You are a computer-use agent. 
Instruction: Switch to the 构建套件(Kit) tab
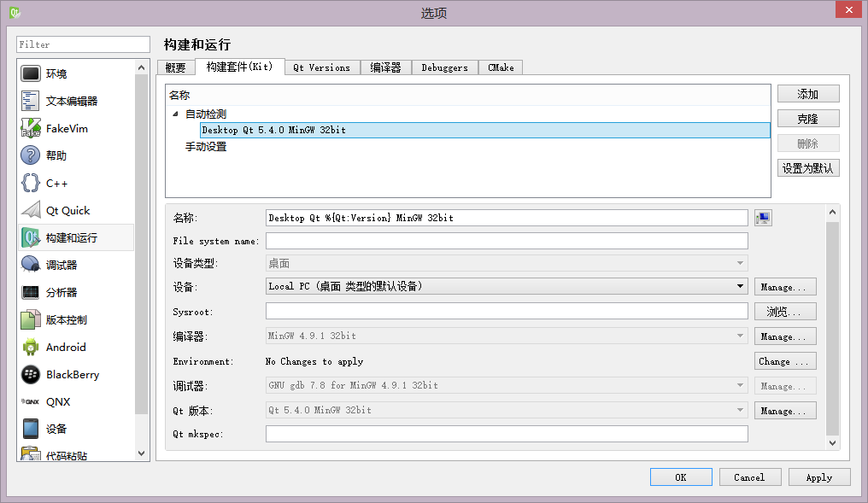[x=240, y=67]
